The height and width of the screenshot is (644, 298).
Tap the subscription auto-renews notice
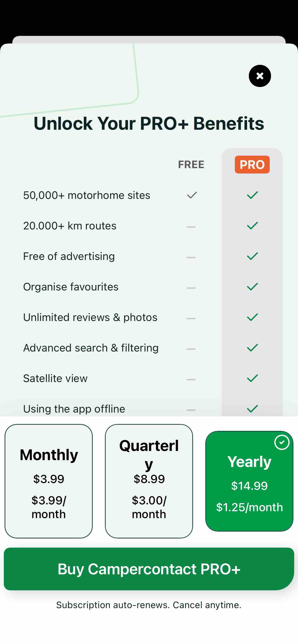[149, 605]
